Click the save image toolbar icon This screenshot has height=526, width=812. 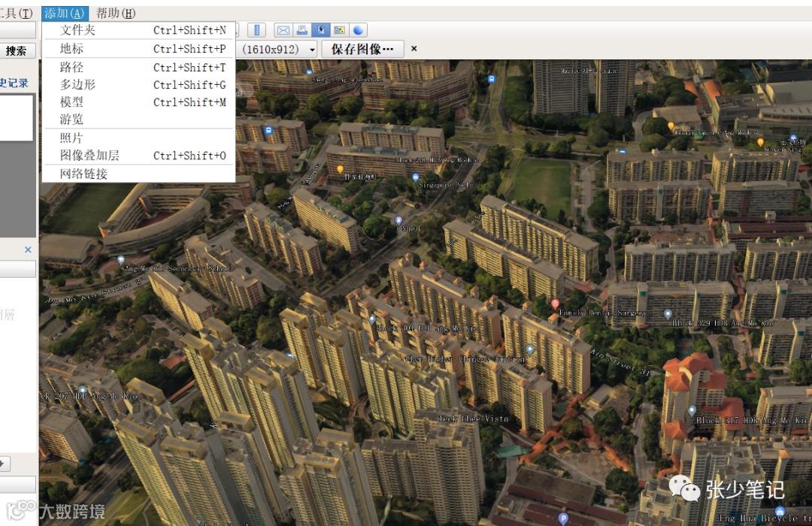coord(320,30)
